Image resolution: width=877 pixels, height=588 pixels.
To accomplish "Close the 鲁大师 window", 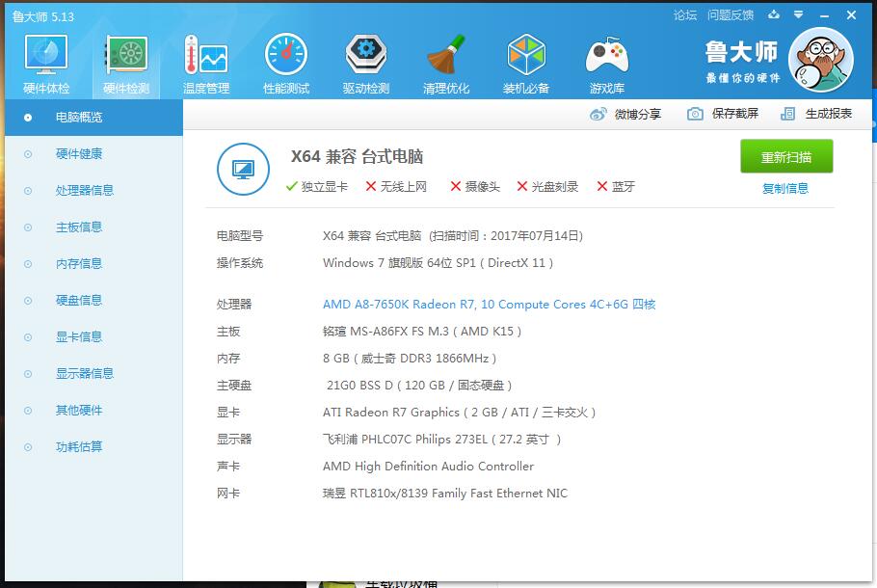I will [851, 15].
